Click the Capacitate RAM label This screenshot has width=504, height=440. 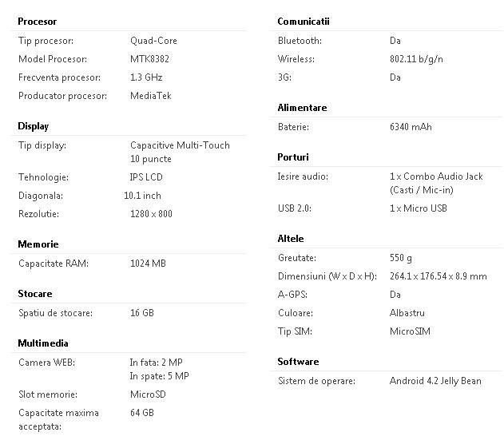point(54,264)
